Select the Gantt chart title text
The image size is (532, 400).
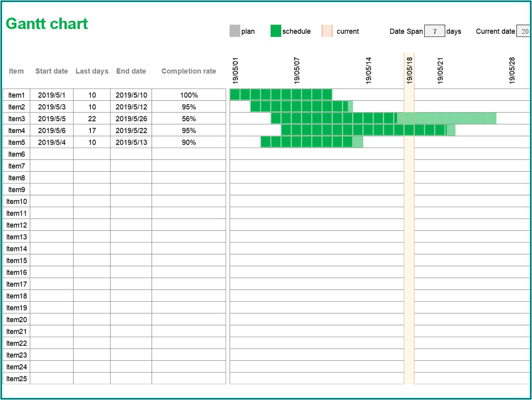(x=47, y=24)
